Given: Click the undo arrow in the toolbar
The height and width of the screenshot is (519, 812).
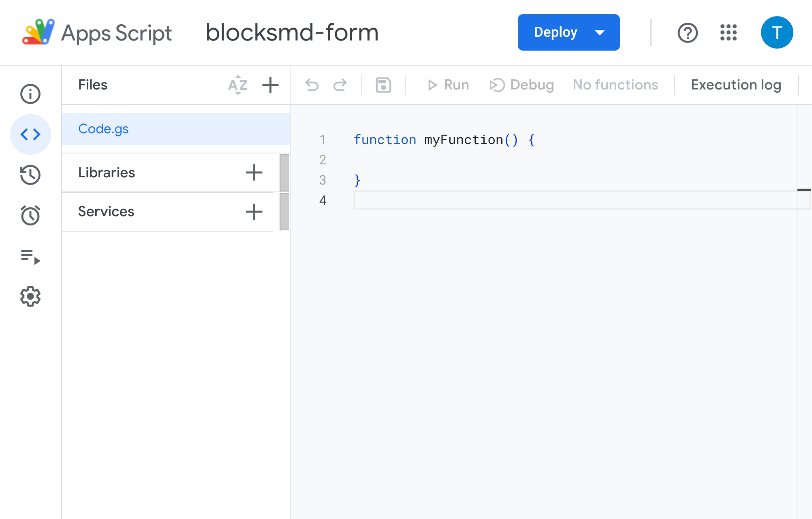Looking at the screenshot, I should pos(312,85).
